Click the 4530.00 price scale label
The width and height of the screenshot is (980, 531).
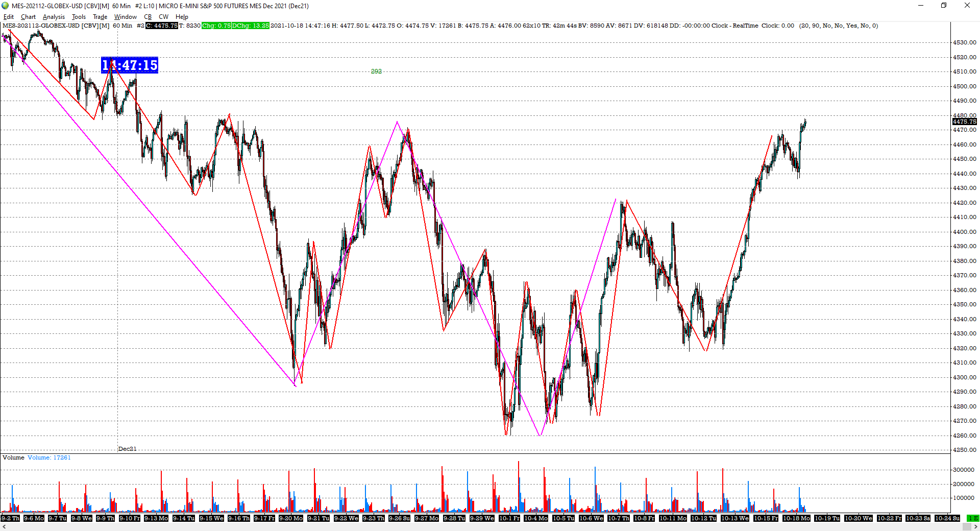tap(964, 42)
